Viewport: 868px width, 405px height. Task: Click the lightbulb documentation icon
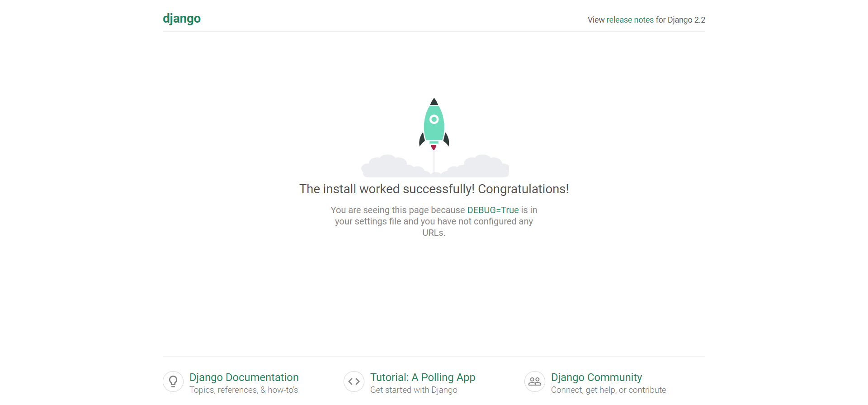pos(173,381)
